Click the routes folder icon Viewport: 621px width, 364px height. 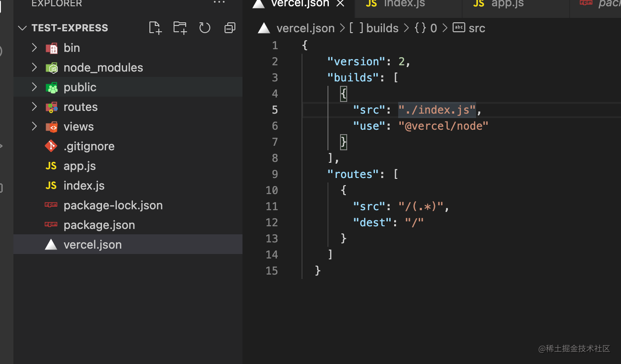click(x=51, y=107)
